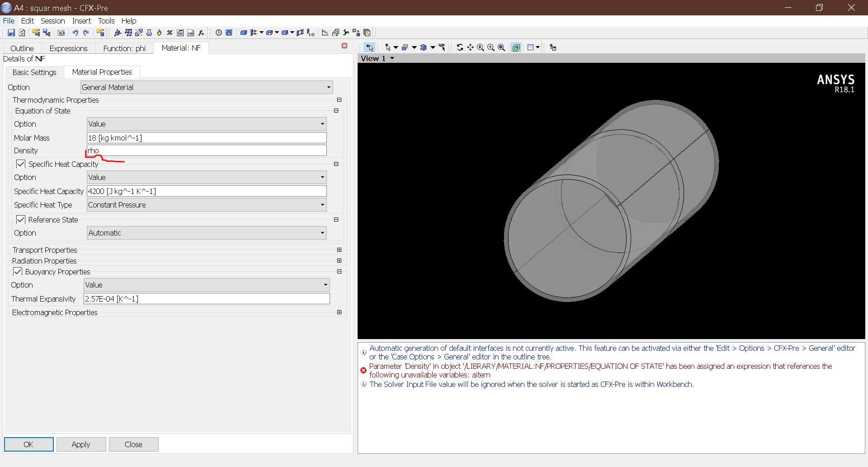Click the Undo arrow icon

pos(75,32)
